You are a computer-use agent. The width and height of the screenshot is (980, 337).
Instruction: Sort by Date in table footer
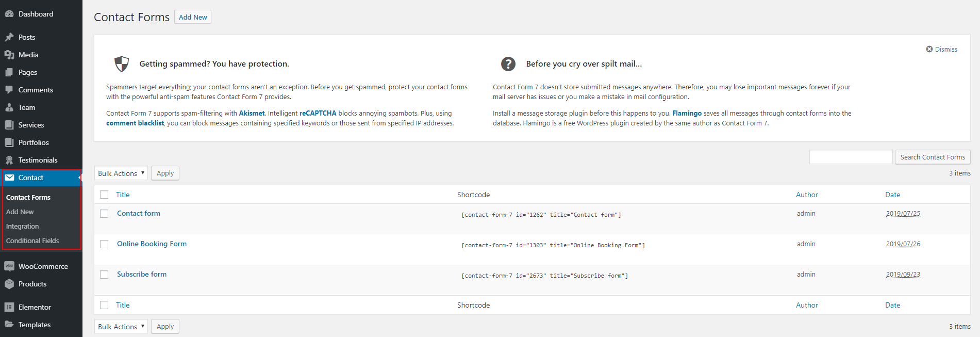tap(893, 305)
